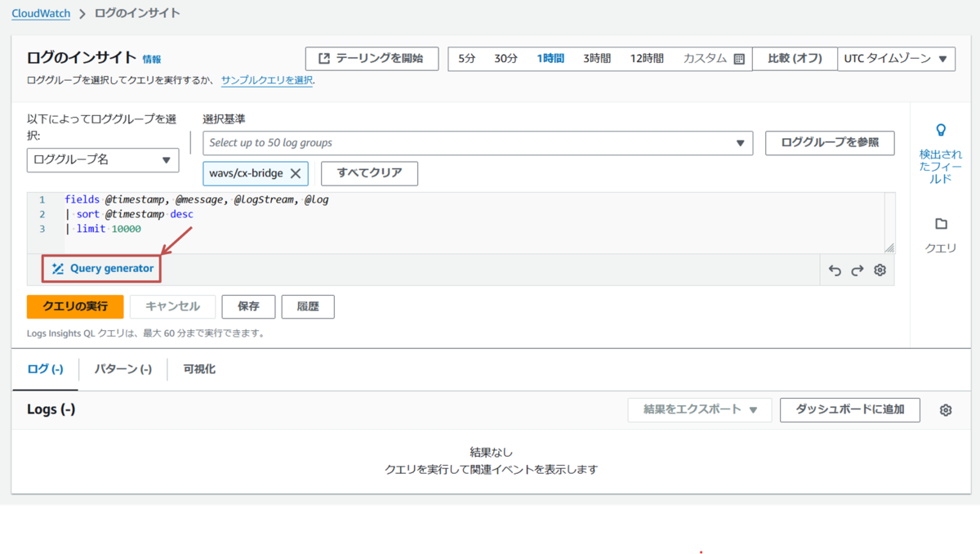
Task: Open query 履歴 history
Action: 308,306
